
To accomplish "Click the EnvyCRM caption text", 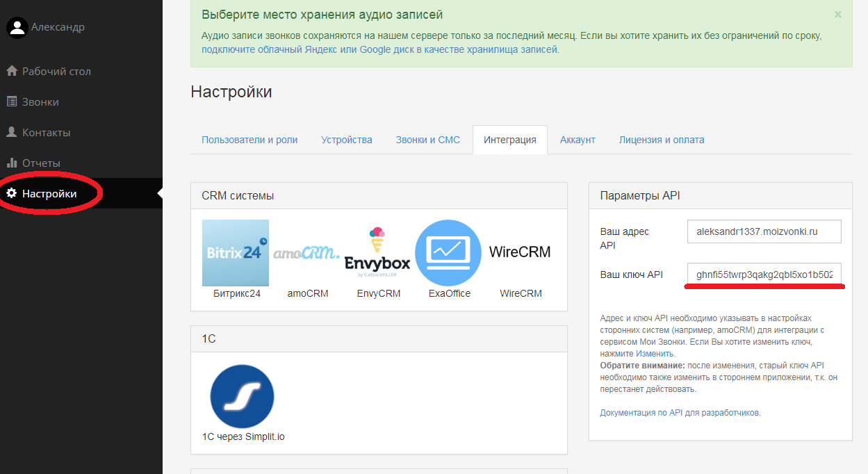I will coord(379,293).
